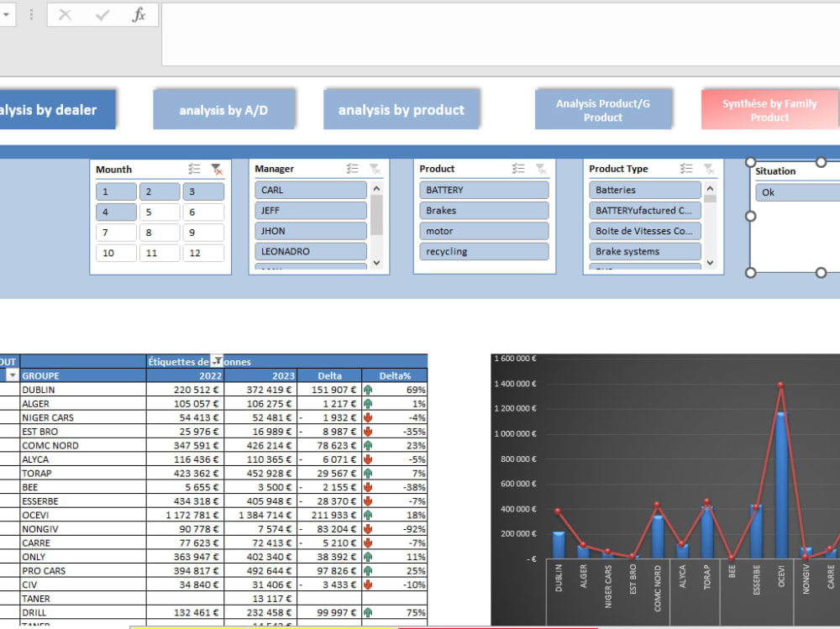Toggle multi-select on Product slicer

pos(518,169)
